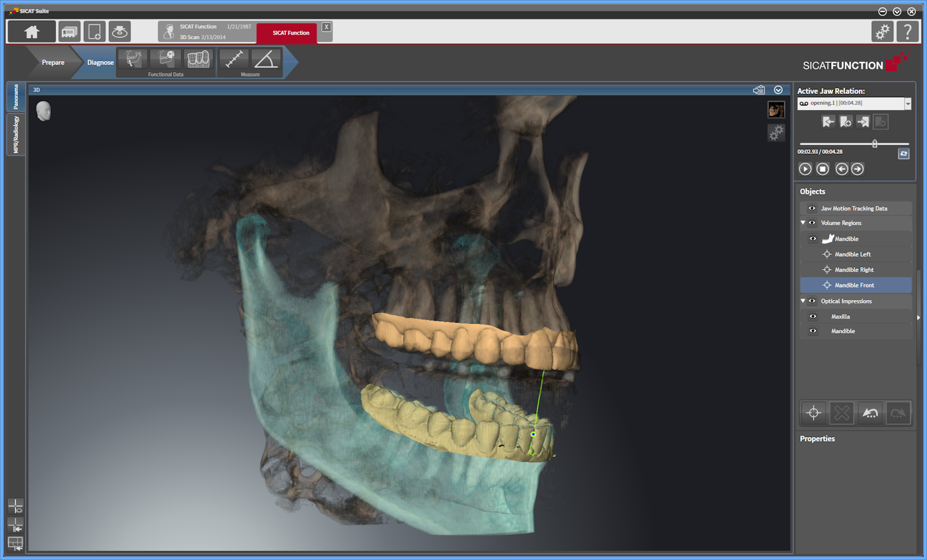Screen dimensions: 927x560
Task: Click the green tracking point on lower incisors
Action: 533,434
